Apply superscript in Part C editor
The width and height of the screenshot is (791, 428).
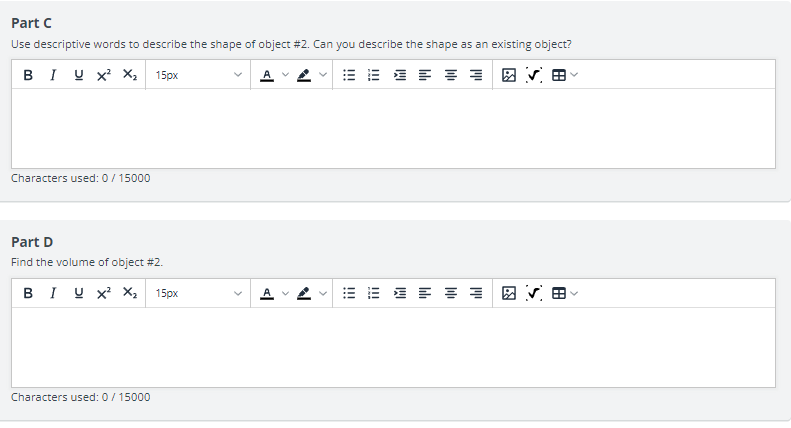[x=104, y=75]
